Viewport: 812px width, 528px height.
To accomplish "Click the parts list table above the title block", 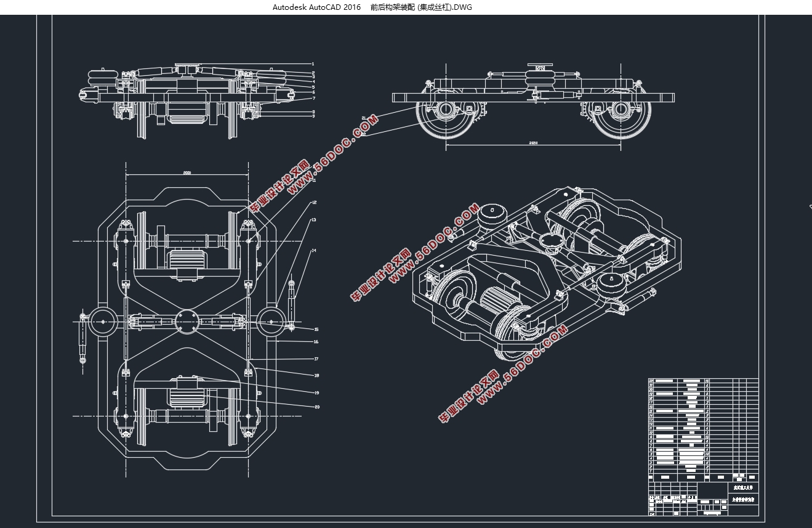I will pos(703,430).
